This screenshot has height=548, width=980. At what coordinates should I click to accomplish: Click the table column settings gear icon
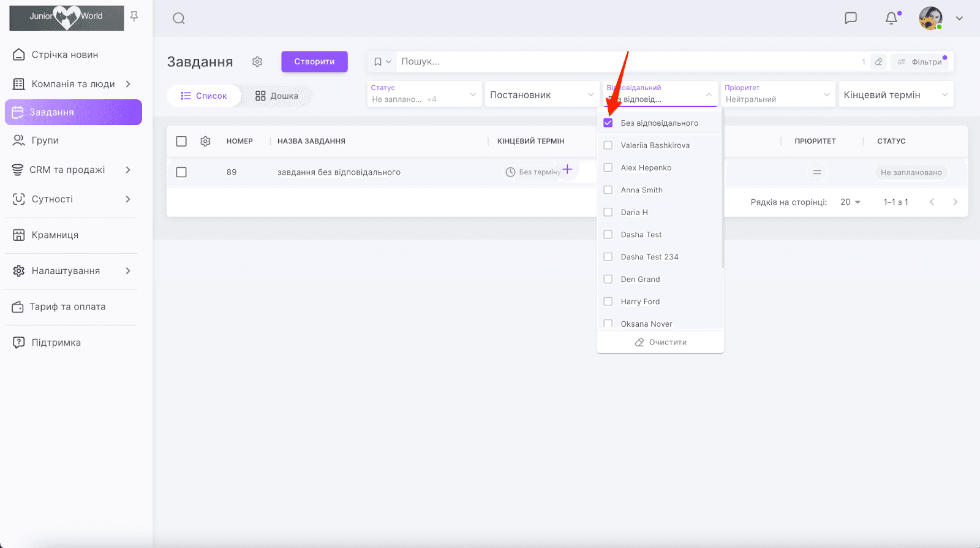tap(205, 141)
